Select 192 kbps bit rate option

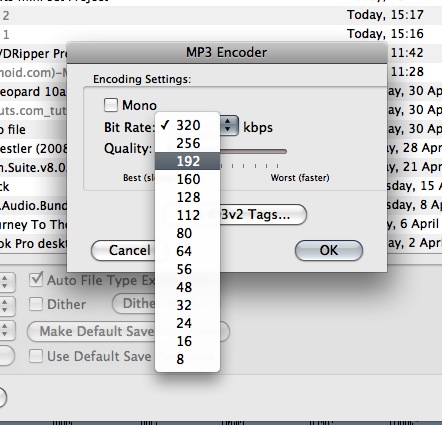[x=188, y=161]
